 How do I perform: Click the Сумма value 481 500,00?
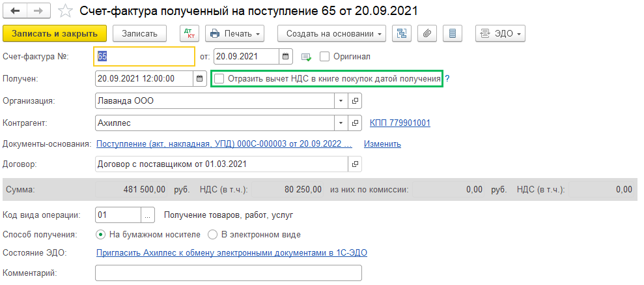click(x=132, y=190)
